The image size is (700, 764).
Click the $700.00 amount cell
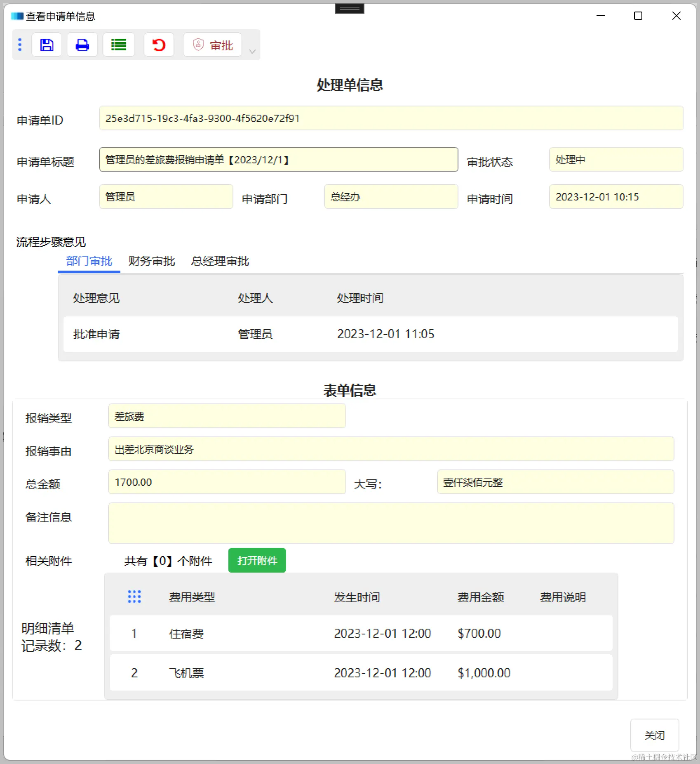click(x=479, y=633)
